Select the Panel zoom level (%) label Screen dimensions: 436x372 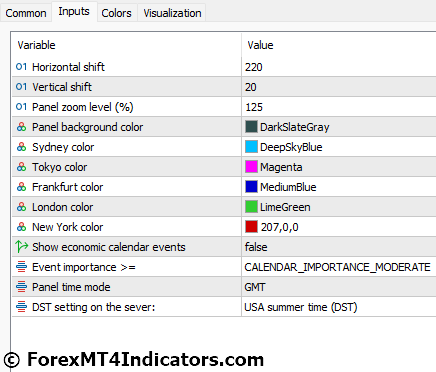[x=83, y=107]
